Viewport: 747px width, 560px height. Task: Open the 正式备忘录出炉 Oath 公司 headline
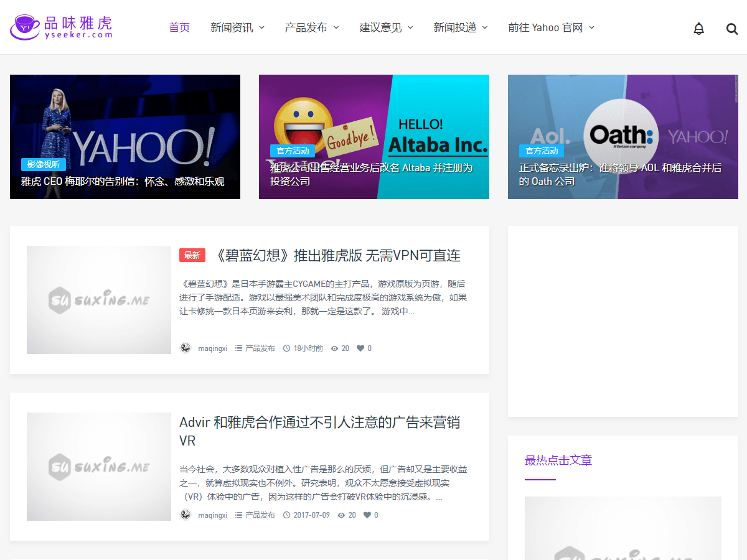point(621,175)
